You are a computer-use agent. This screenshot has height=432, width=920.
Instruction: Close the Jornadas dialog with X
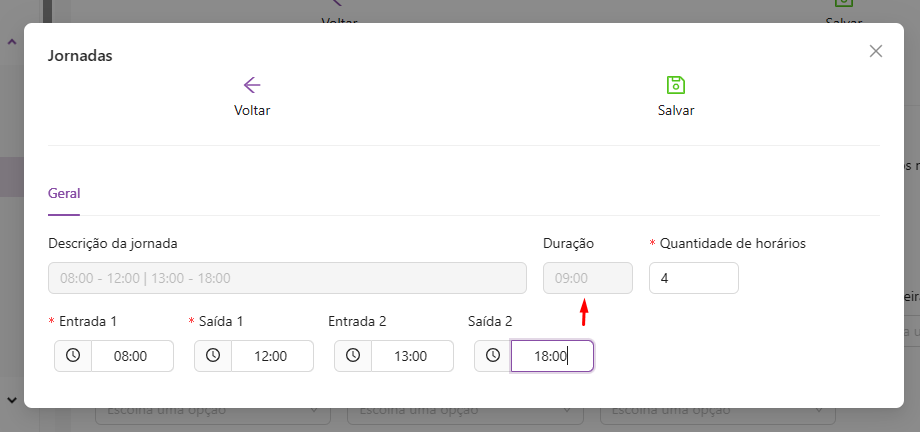tap(876, 51)
